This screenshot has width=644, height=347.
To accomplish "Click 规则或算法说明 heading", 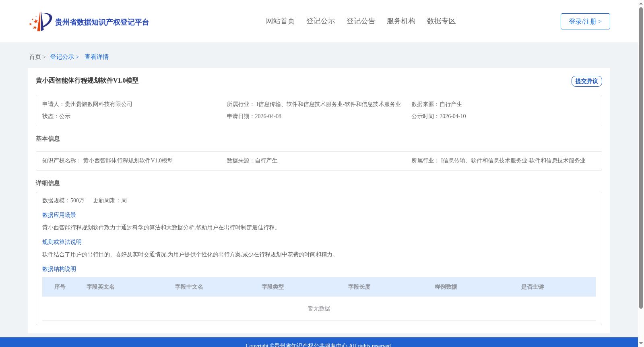I will [62, 242].
